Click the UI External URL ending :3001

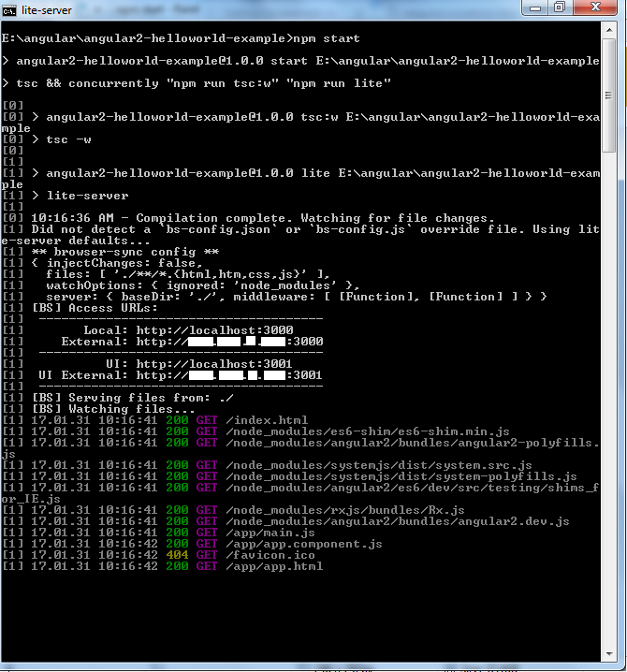pyautogui.click(x=229, y=375)
